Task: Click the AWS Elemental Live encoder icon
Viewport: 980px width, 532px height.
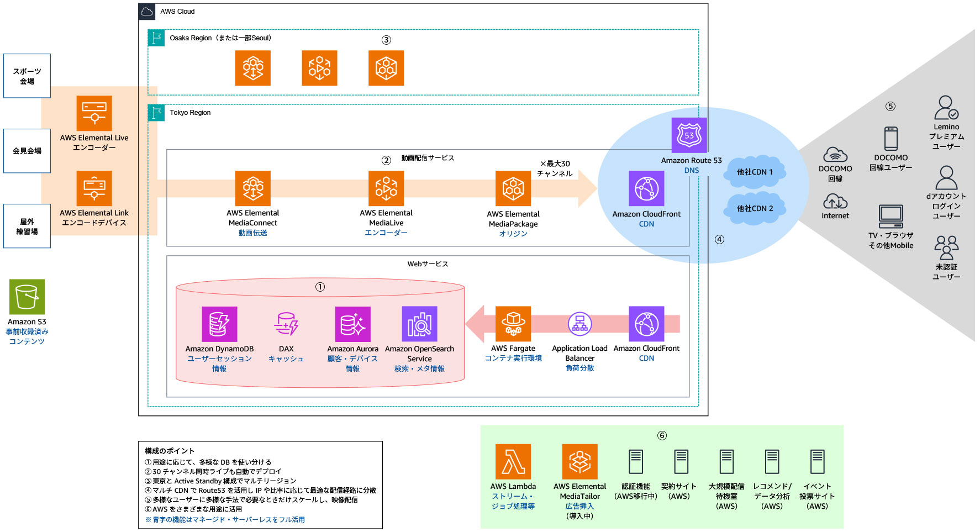Action: click(x=94, y=113)
